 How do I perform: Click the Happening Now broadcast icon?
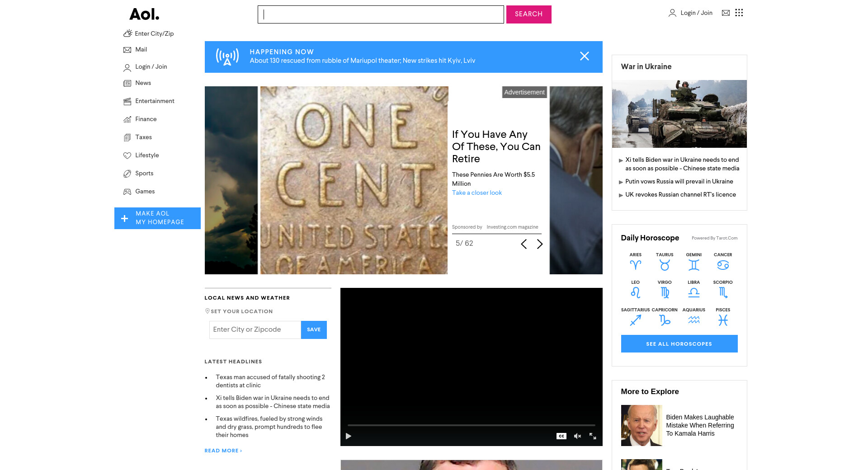(227, 57)
